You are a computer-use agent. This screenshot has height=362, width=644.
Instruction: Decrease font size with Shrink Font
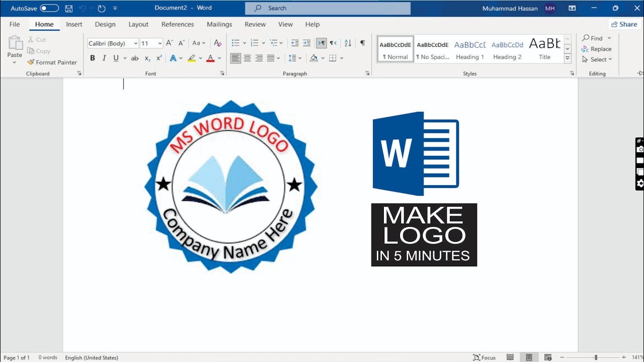pyautogui.click(x=181, y=43)
